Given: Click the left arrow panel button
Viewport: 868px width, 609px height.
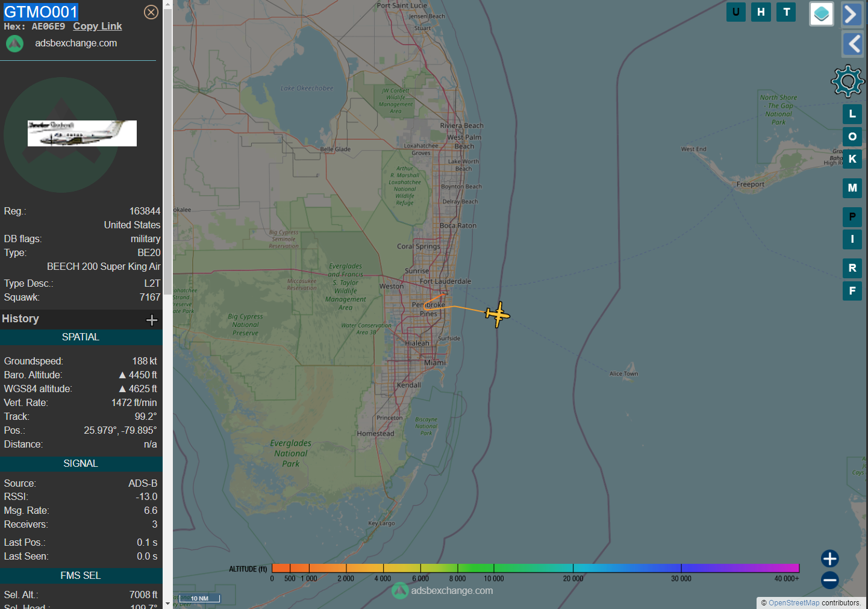Looking at the screenshot, I should [x=852, y=43].
